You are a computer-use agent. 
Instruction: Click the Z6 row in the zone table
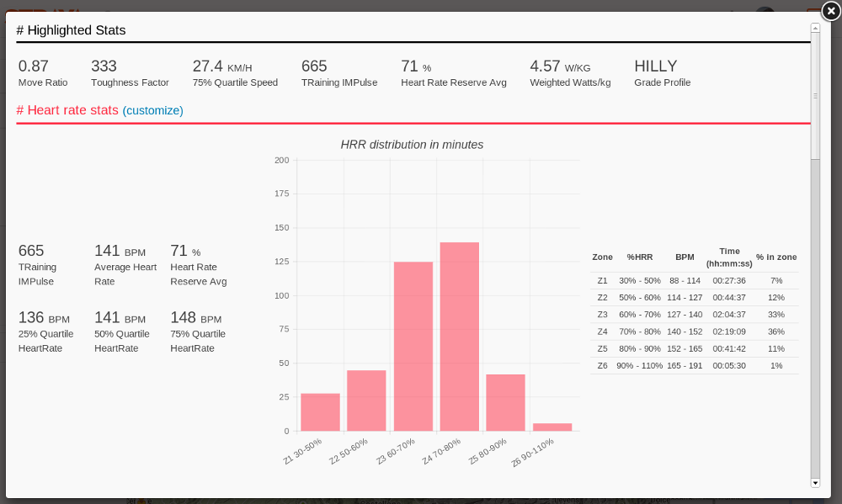pos(694,365)
